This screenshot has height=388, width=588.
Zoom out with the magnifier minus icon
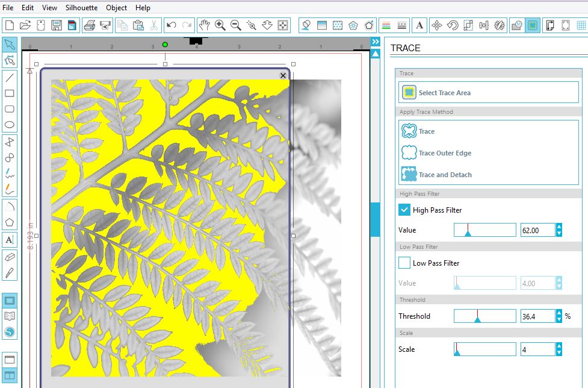pyautogui.click(x=236, y=25)
